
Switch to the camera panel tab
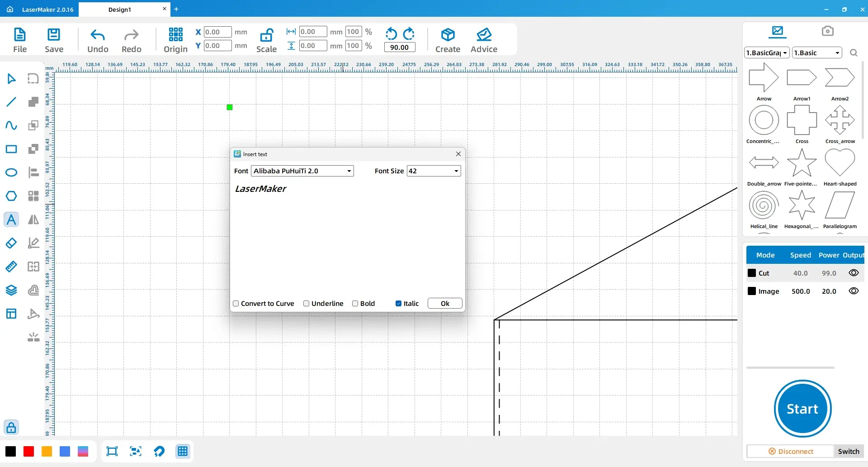pos(827,31)
